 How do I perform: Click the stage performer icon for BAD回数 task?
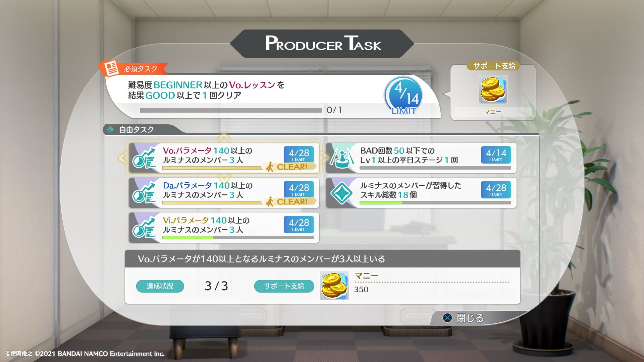pos(342,158)
